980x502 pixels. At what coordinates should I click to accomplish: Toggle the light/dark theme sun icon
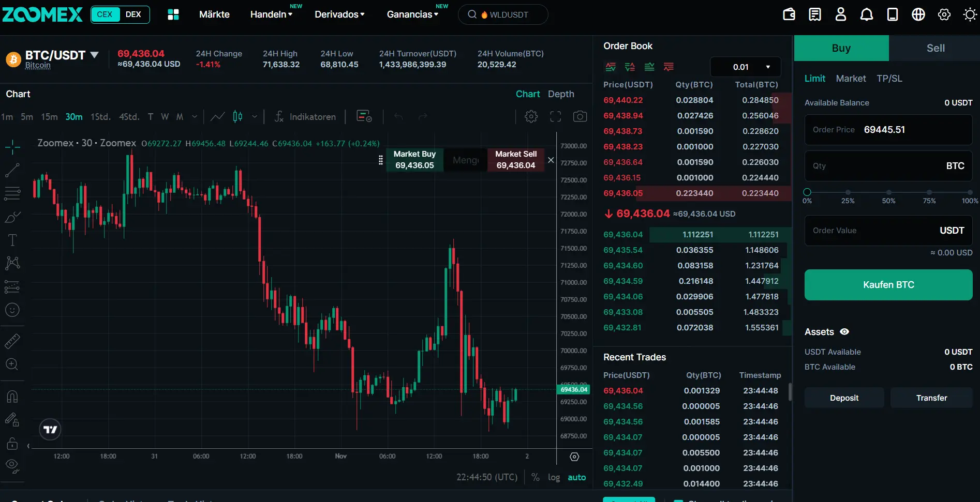coord(970,14)
